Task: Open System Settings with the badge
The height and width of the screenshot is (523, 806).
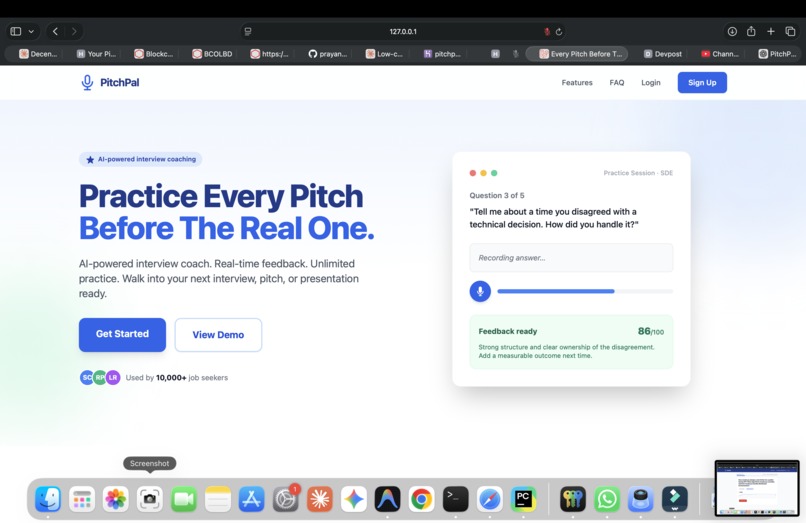Action: pyautogui.click(x=285, y=499)
